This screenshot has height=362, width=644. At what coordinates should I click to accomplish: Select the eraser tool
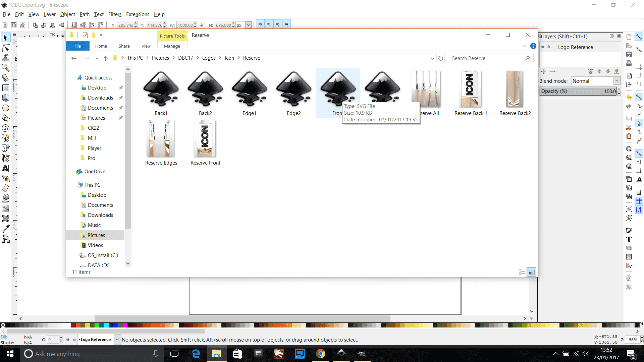(5, 188)
